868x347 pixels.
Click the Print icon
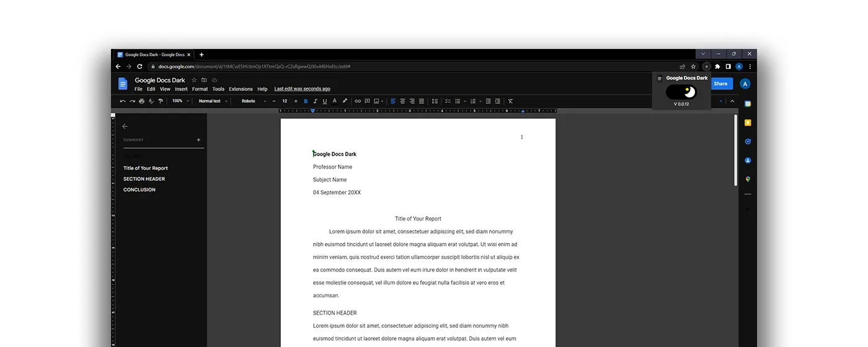[x=141, y=101]
